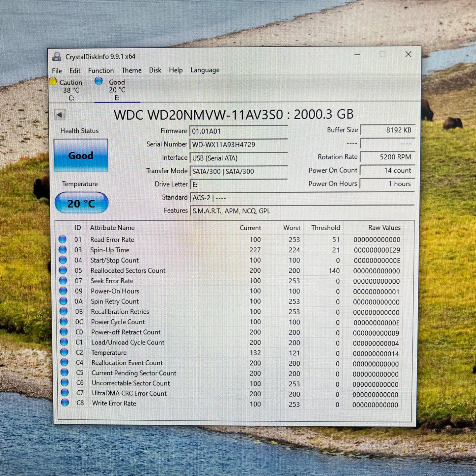Click the status orb for Write Error Rate
Image resolution: width=476 pixels, height=476 pixels.
click(x=65, y=403)
